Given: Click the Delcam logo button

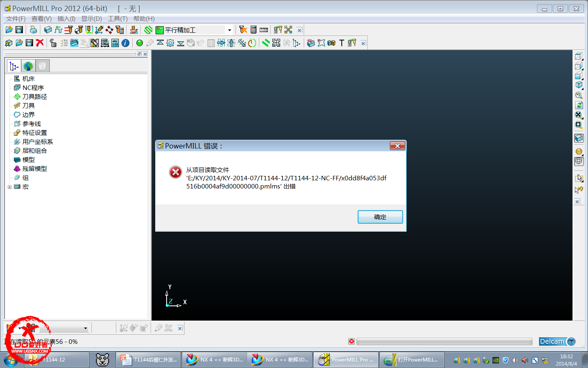Looking at the screenshot, I should (557, 341).
